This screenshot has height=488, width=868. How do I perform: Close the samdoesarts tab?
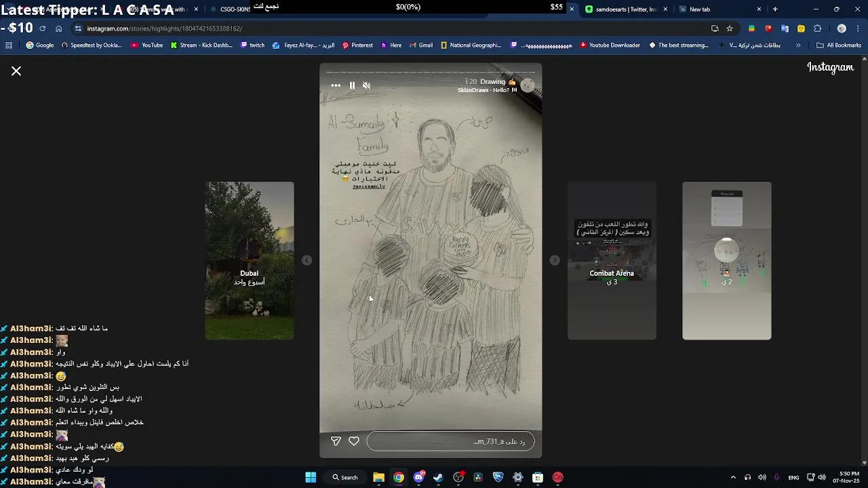pos(665,9)
